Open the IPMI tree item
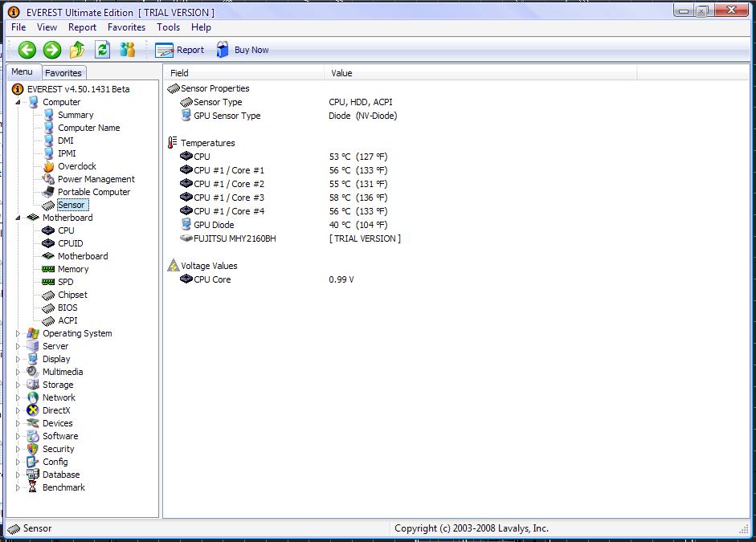 [x=67, y=153]
